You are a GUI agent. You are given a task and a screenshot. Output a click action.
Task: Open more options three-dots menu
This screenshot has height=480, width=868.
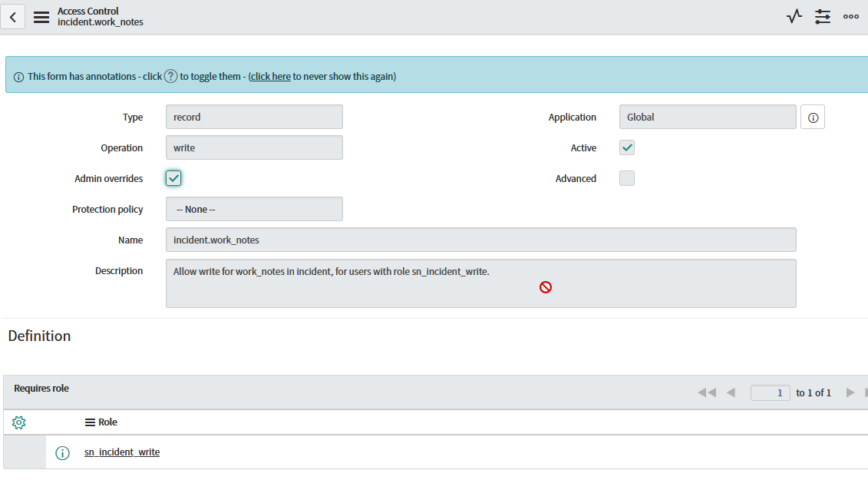851,17
